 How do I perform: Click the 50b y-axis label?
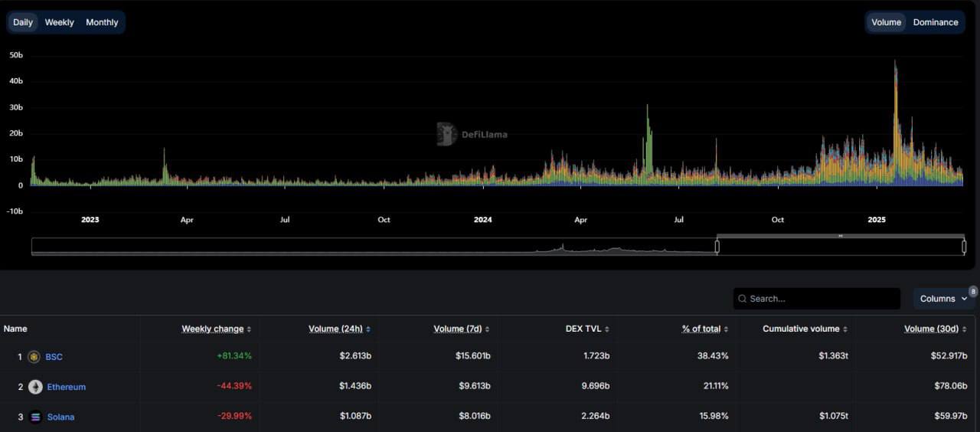[x=16, y=55]
